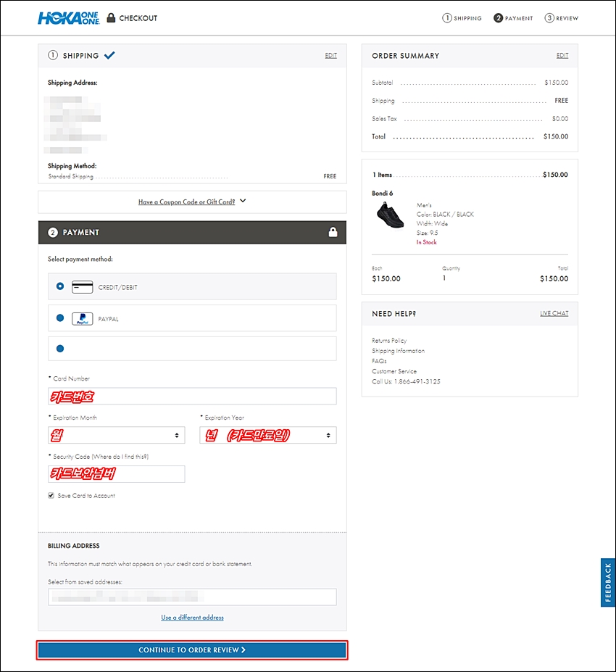Open Returns Policy link
Image resolution: width=616 pixels, height=672 pixels.
tap(389, 341)
